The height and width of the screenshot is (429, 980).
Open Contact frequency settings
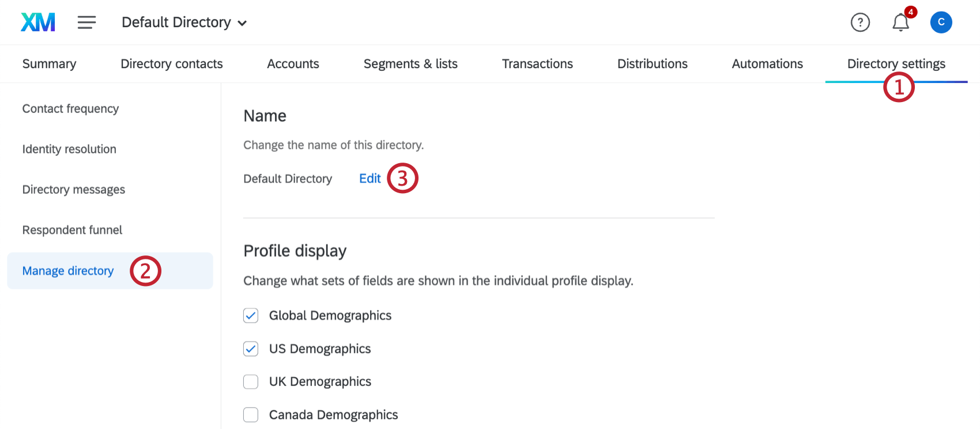(70, 108)
